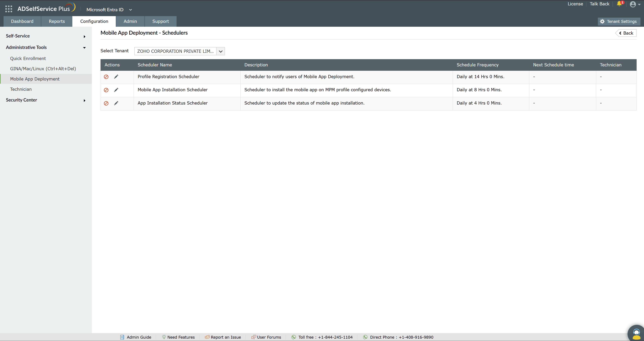
Task: Edit the Mobile App Installation Scheduler
Action: (x=116, y=90)
